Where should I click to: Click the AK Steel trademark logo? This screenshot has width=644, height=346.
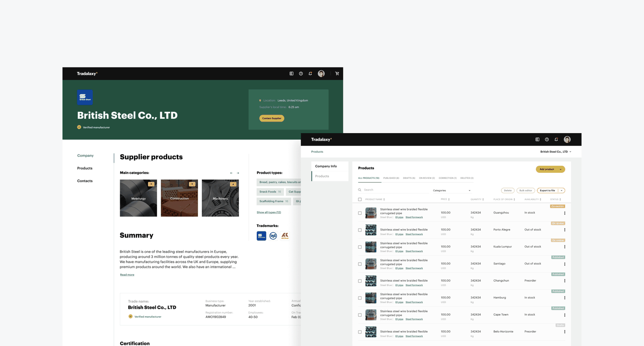point(285,236)
